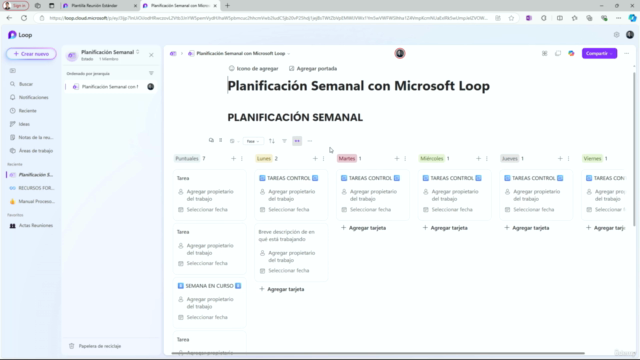
Task: Select Planificación Semanal page in the page list
Action: click(x=110, y=87)
